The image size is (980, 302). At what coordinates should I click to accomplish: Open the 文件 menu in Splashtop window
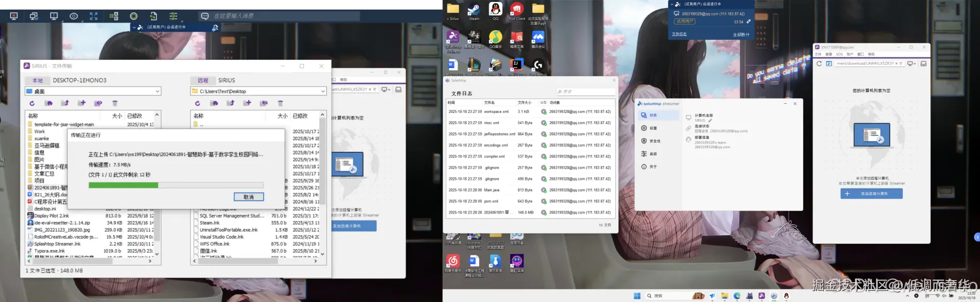coord(818,54)
